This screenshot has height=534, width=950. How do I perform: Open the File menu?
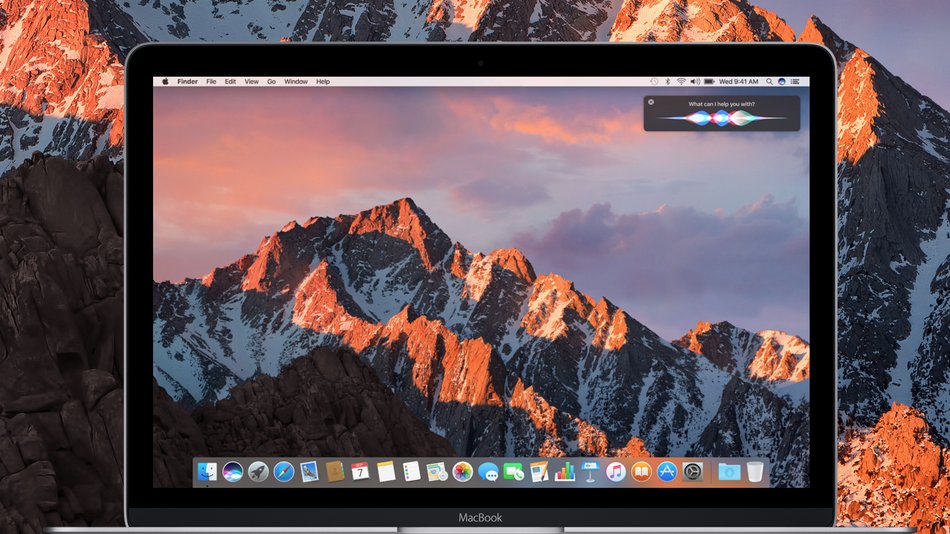(211, 81)
